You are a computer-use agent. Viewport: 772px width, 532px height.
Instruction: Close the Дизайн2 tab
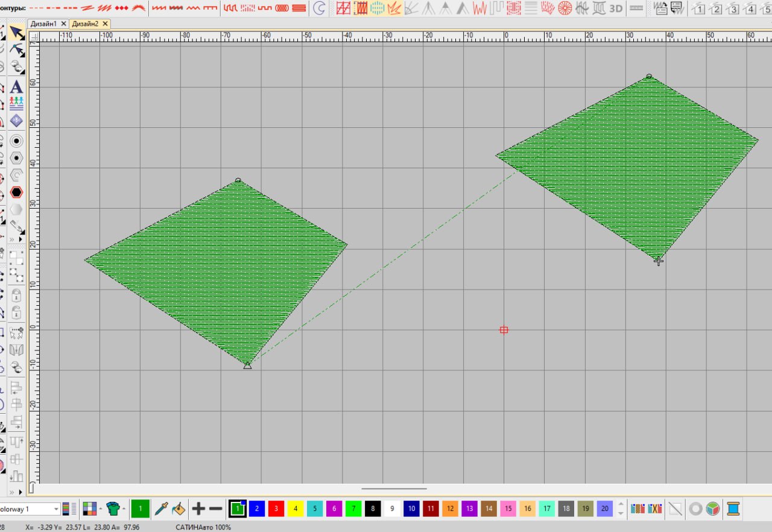tap(105, 24)
